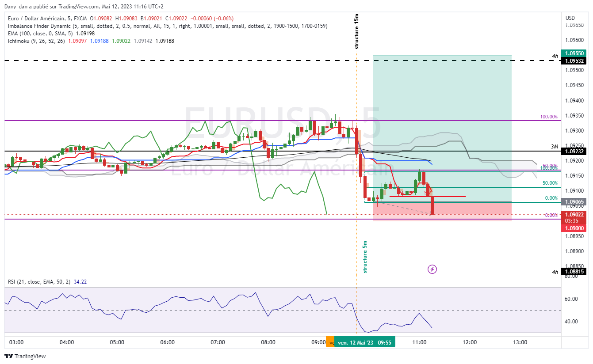Screen dimensions: 593x364
Task: Click the orange marker on the time axis
Action: [x=330, y=342]
